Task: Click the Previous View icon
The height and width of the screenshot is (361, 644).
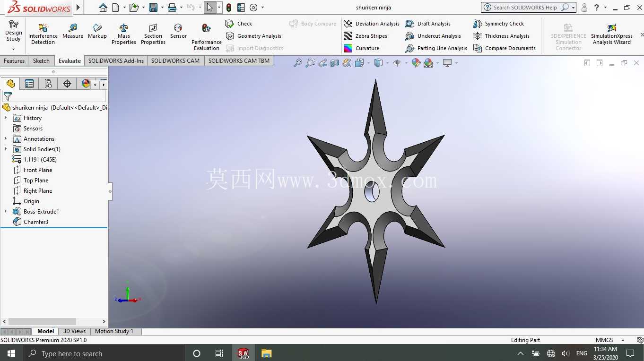Action: click(x=322, y=63)
